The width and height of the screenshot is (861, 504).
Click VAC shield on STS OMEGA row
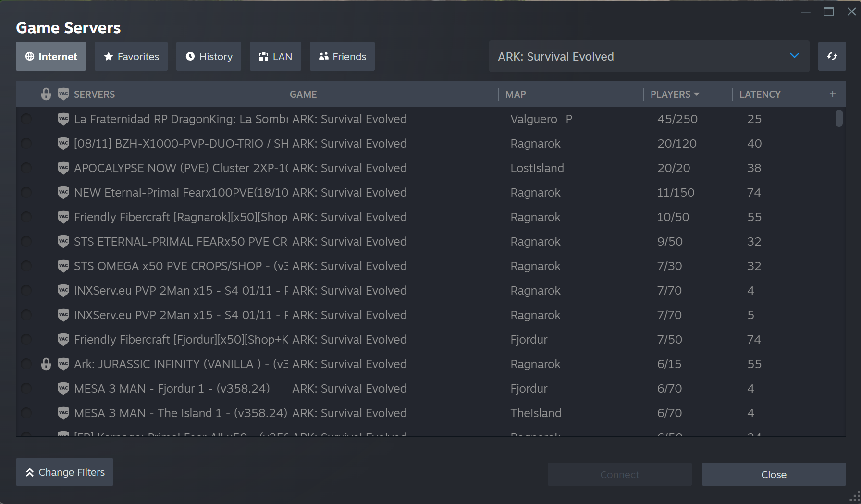click(63, 266)
